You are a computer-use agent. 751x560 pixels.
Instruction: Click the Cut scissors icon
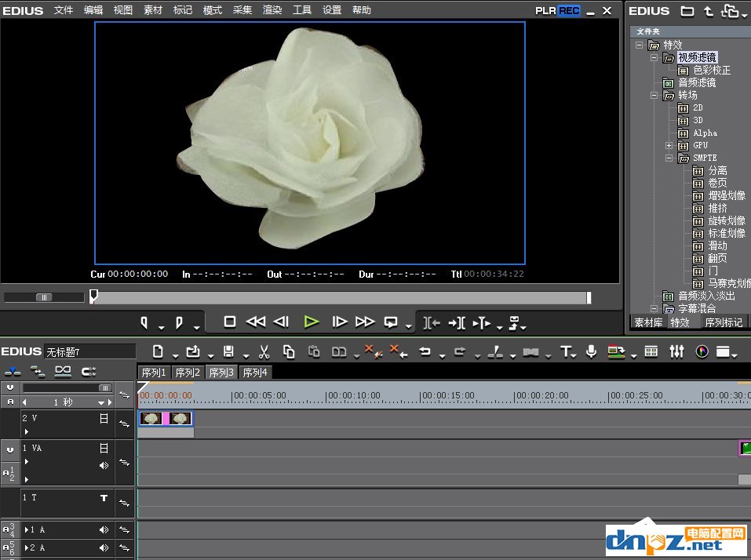point(264,352)
